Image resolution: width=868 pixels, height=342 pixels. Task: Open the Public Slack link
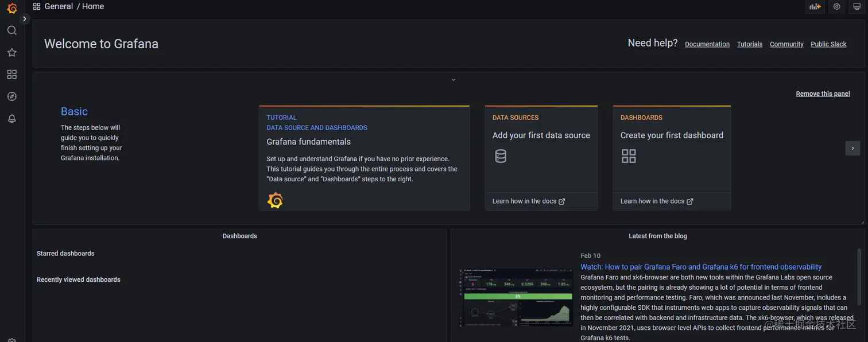click(x=828, y=44)
